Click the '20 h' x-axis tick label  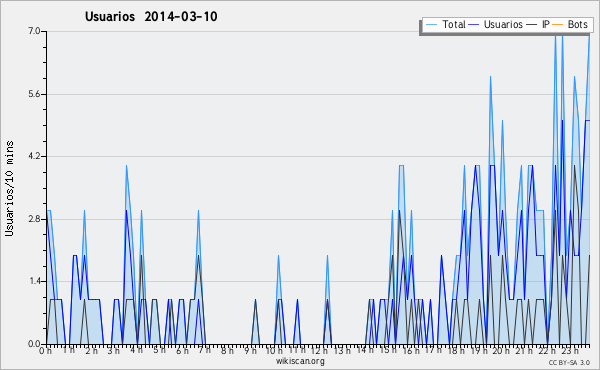coord(501,351)
